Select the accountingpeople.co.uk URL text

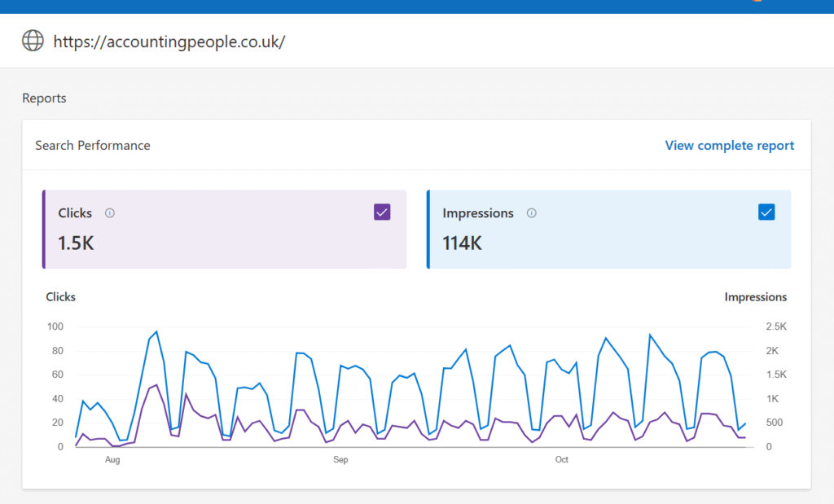click(x=169, y=42)
